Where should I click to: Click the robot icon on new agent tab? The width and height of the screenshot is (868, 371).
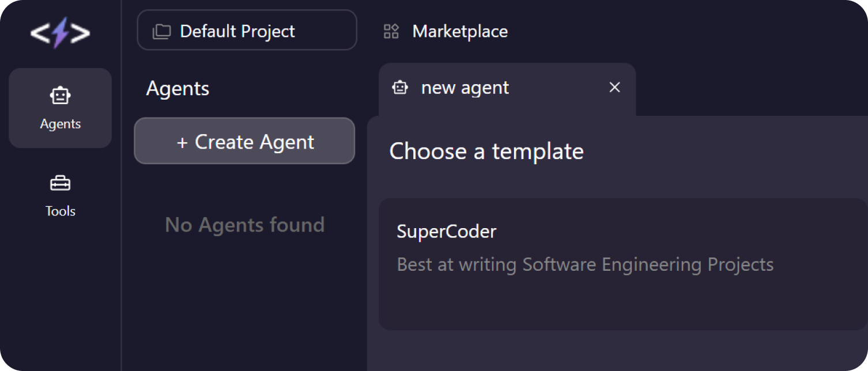pos(400,88)
